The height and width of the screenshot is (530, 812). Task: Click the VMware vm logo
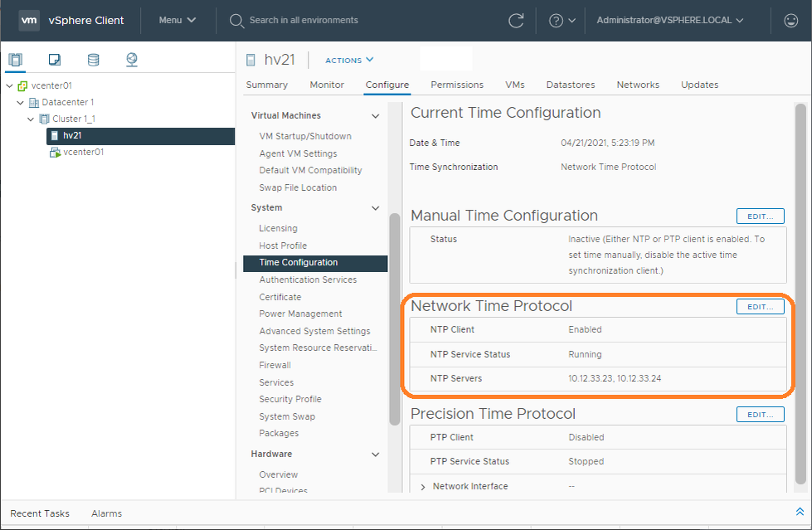pyautogui.click(x=29, y=20)
